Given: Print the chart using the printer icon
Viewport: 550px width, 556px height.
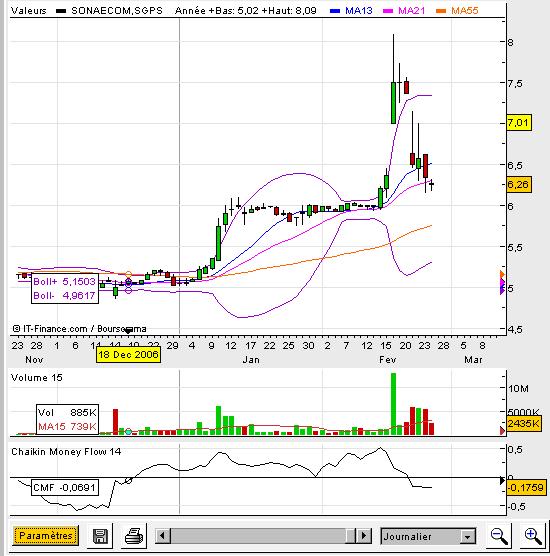Looking at the screenshot, I should point(134,536).
